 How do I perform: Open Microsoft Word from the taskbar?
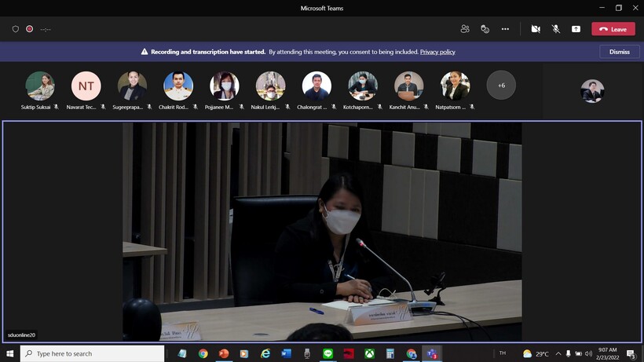click(x=286, y=354)
